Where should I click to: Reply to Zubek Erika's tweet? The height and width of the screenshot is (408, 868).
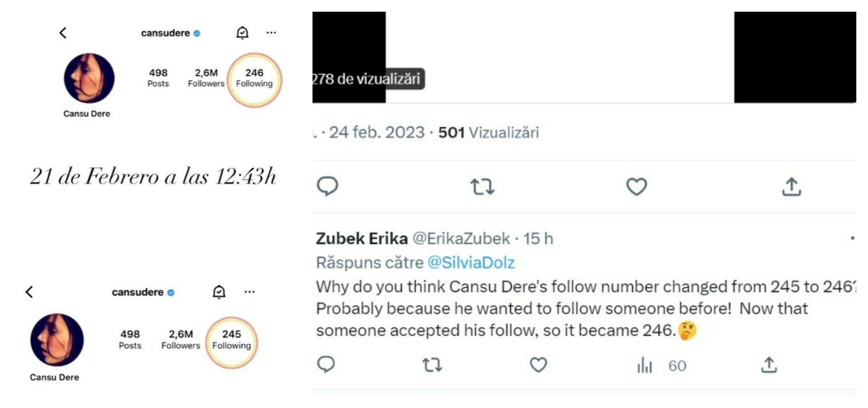tap(326, 365)
